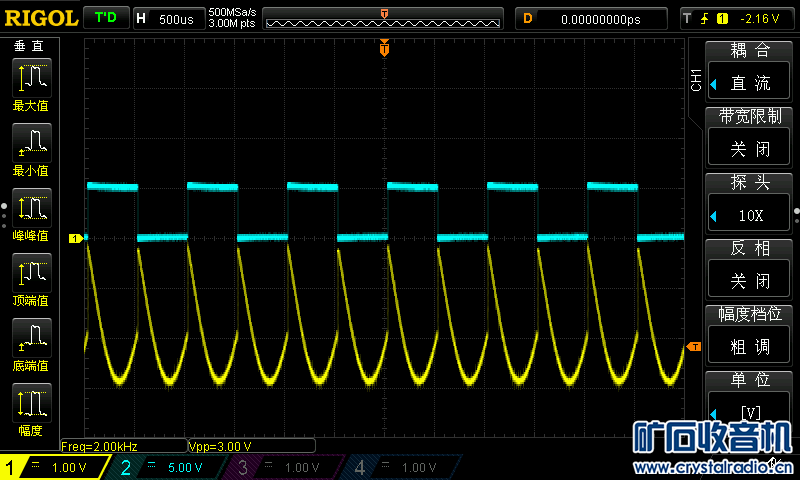Click the H horizontal label icon
800x480 pixels.
pos(141,19)
